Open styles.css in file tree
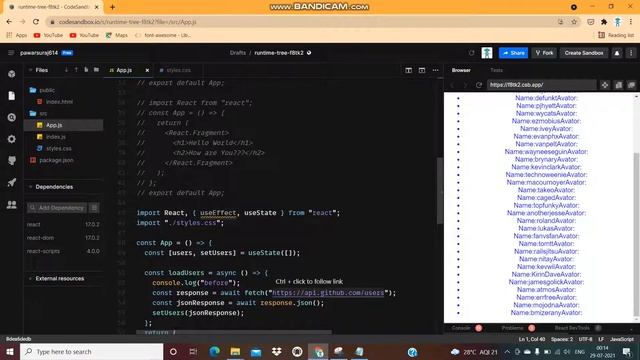640x360 pixels. point(59,149)
